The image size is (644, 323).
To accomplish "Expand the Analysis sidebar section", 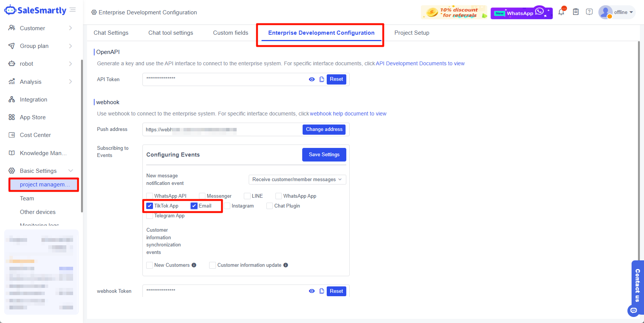I will tap(70, 82).
